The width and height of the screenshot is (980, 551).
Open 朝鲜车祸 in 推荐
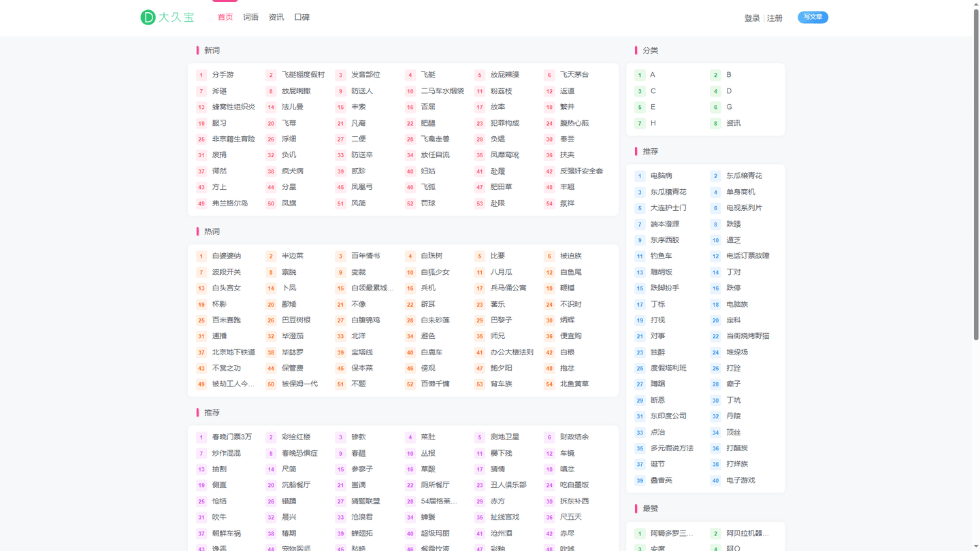coord(226,533)
